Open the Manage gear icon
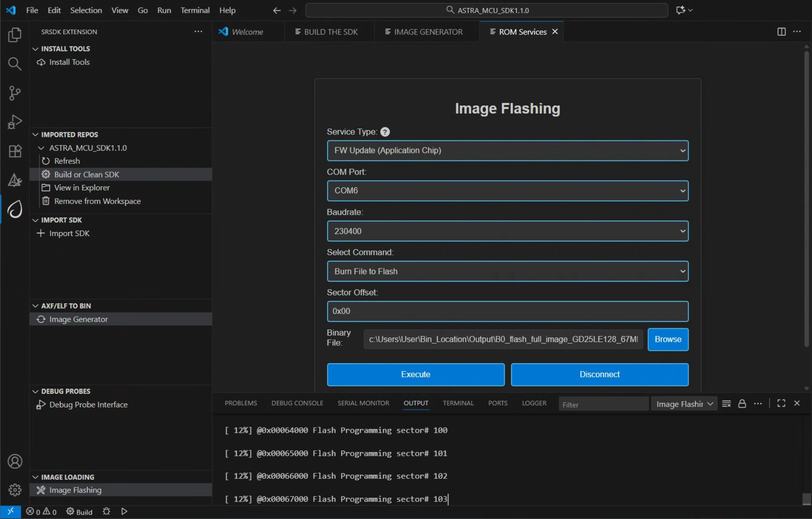812x519 pixels. [15, 490]
